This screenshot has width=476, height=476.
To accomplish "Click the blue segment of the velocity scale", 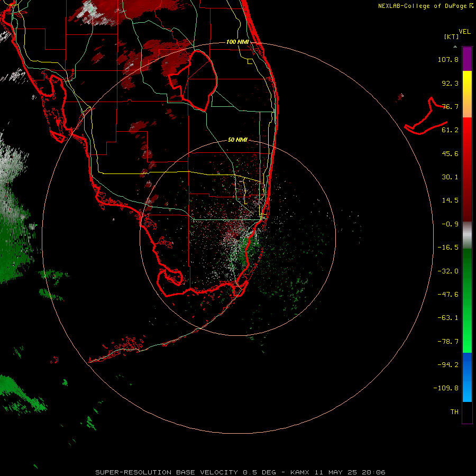I will 467,377.
